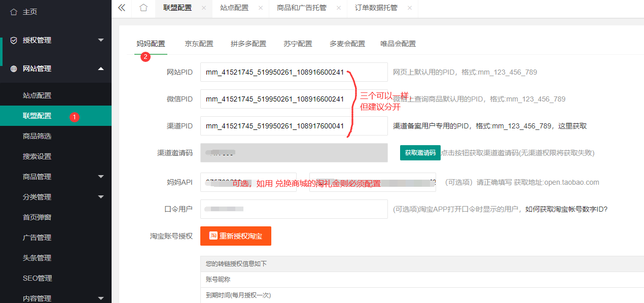Image resolution: width=644 pixels, height=303 pixels.
Task: Select the 妈妈配置 sub-tab
Action: [x=151, y=44]
